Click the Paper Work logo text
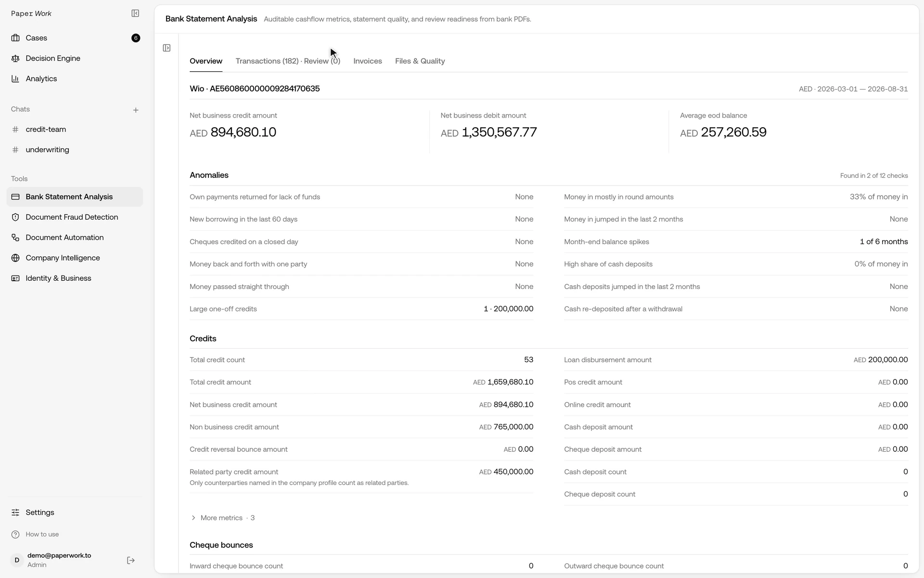 pyautogui.click(x=31, y=13)
